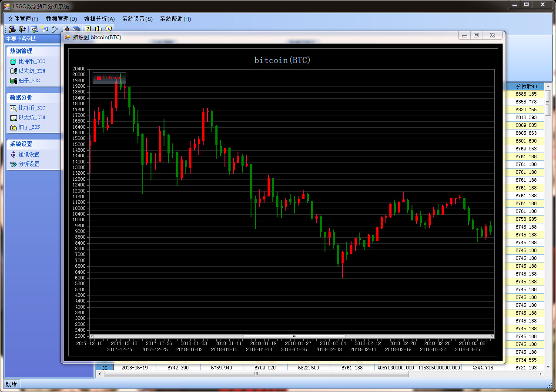This screenshot has width=556, height=392.
Task: Click the round info toolbar icon
Action: 109,28
